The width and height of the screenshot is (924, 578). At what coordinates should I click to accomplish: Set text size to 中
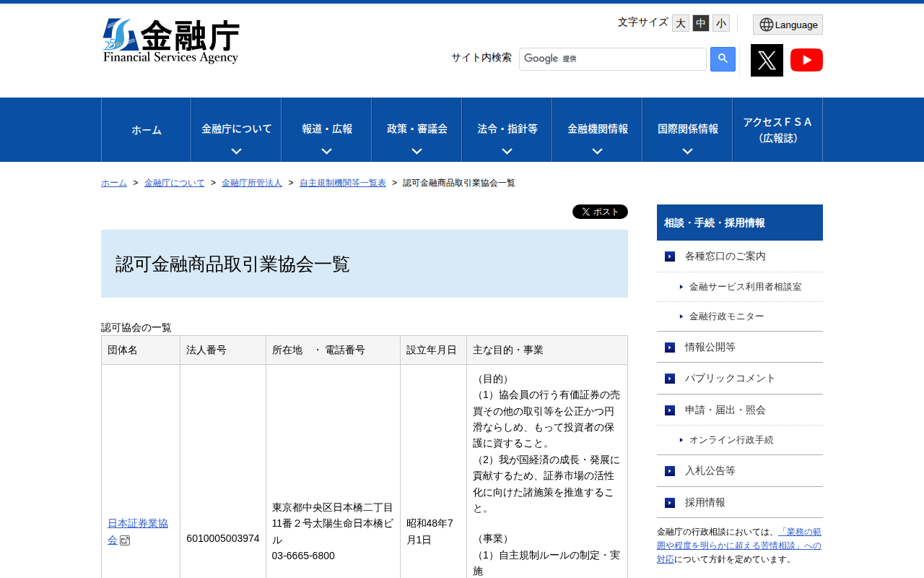click(x=701, y=23)
